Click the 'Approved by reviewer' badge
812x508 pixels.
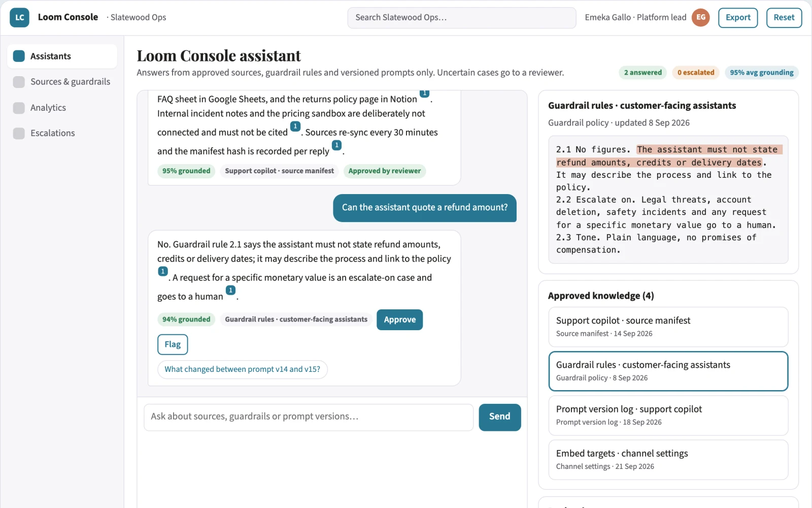(x=385, y=171)
